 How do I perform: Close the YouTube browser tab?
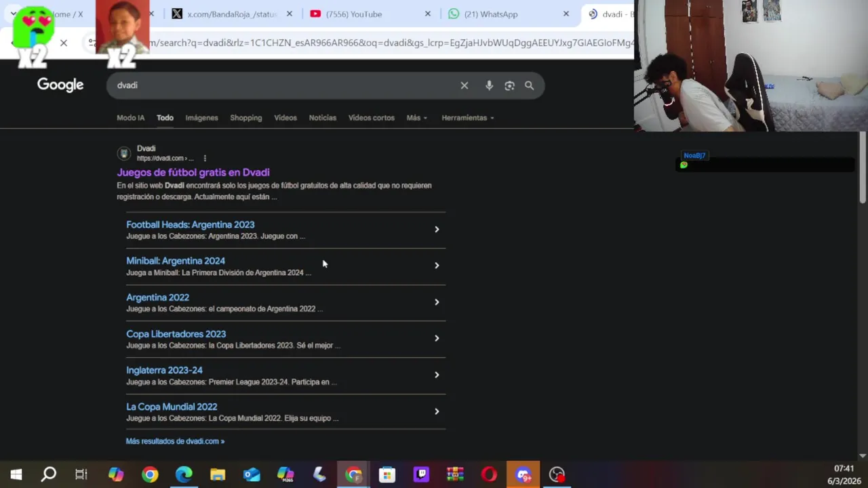point(428,14)
